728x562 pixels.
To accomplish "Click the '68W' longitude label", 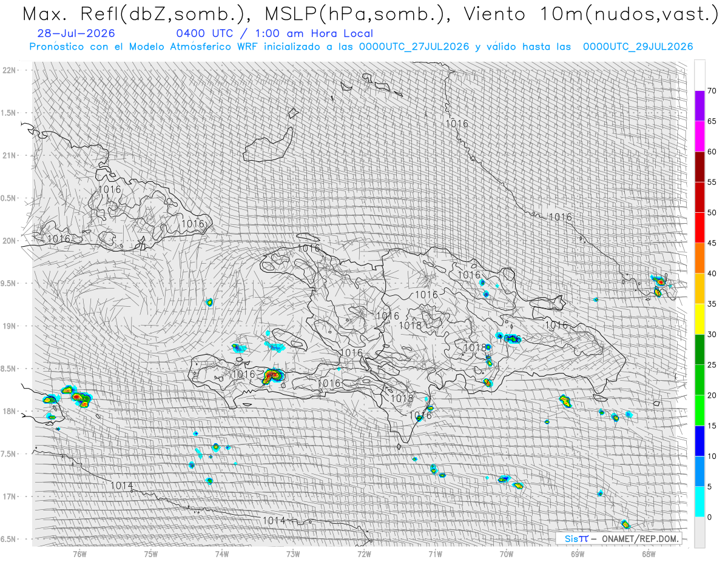I will pyautogui.click(x=649, y=554).
